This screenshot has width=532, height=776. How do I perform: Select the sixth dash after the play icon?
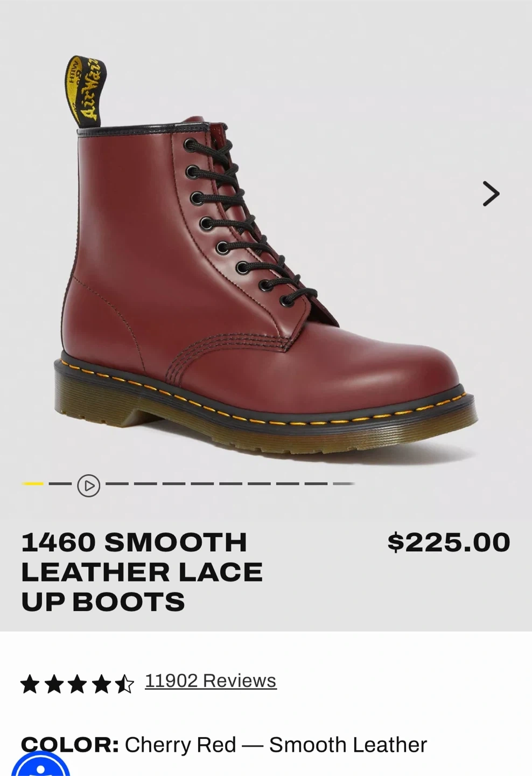(259, 483)
